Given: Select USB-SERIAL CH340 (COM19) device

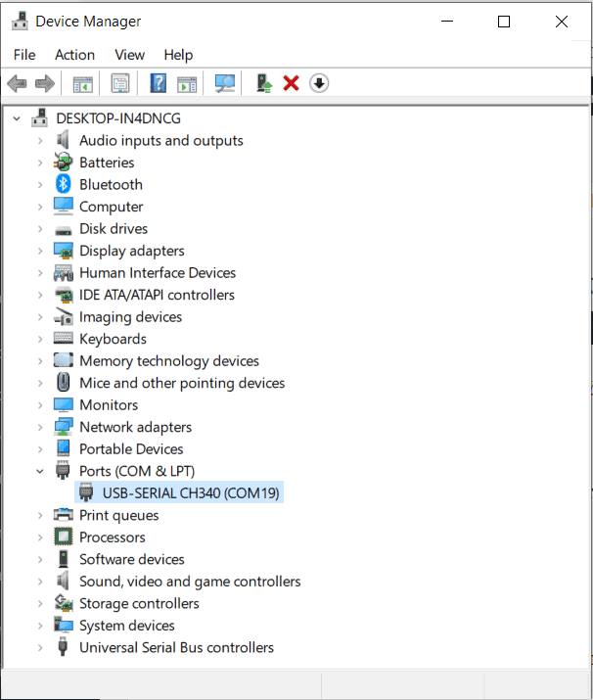Looking at the screenshot, I should [x=192, y=492].
